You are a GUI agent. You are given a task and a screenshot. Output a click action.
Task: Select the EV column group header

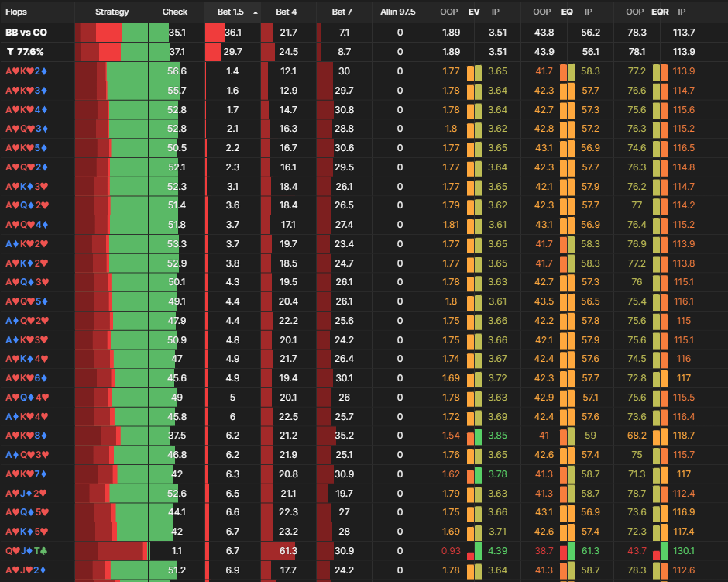[x=474, y=12]
